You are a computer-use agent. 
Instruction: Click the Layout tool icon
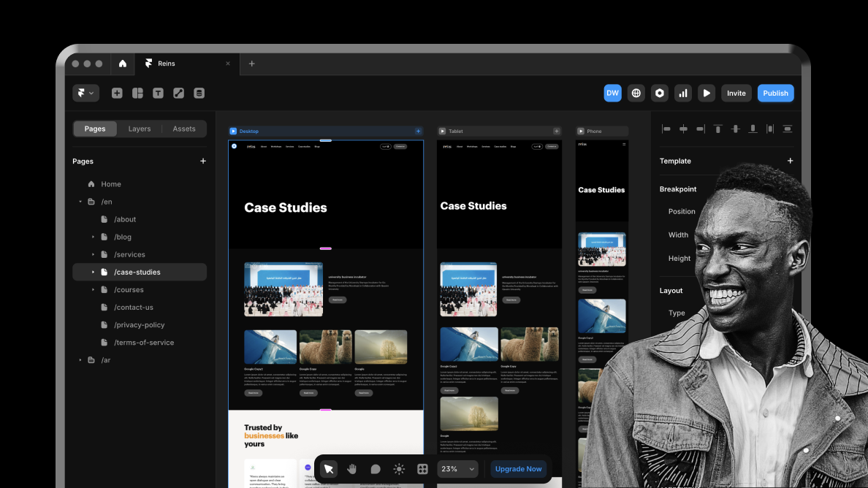pyautogui.click(x=137, y=94)
